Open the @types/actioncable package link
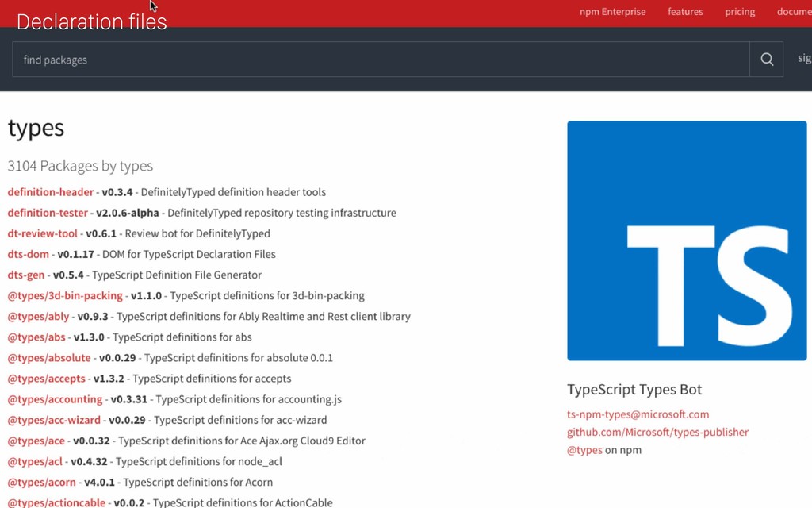 56,502
